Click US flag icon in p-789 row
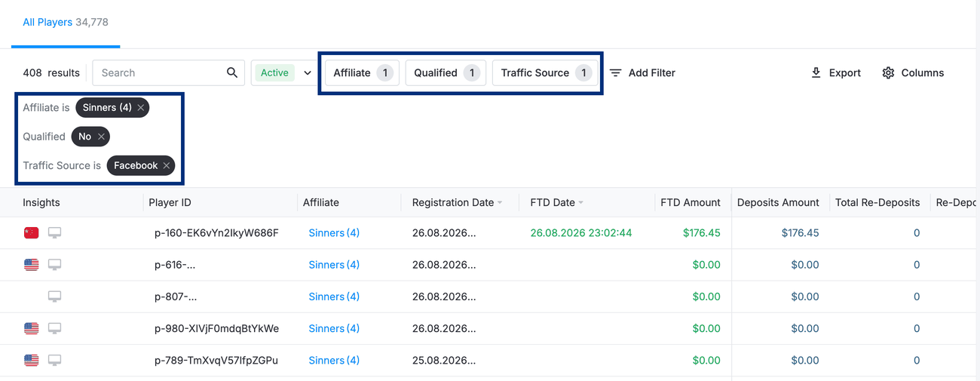This screenshot has width=980, height=381. [x=31, y=360]
